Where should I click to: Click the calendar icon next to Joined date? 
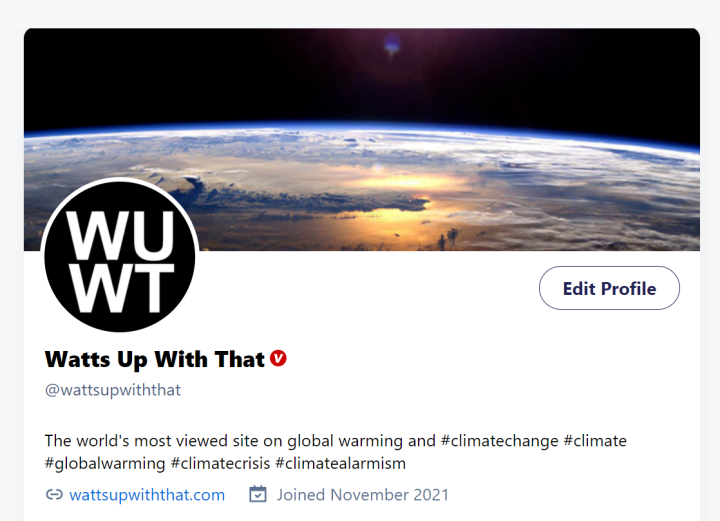click(x=258, y=494)
